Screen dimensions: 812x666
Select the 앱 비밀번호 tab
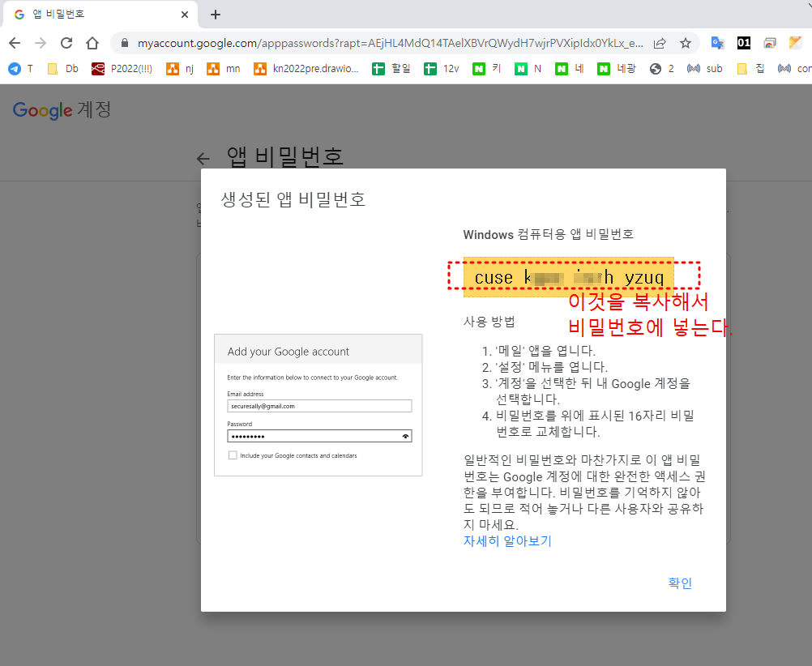(x=100, y=15)
